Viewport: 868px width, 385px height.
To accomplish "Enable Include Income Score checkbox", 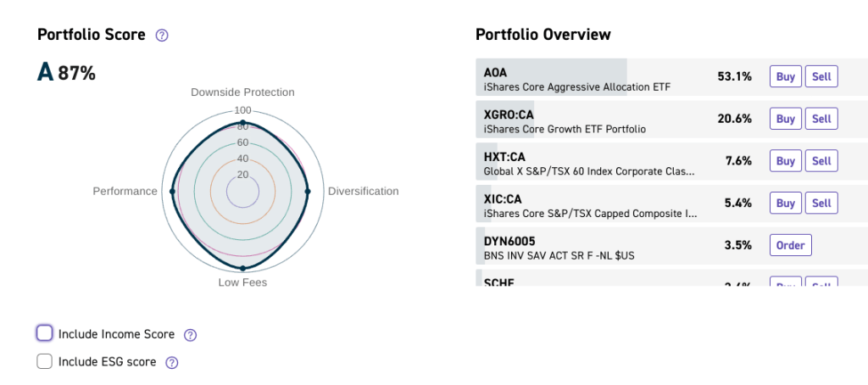I will click(x=45, y=333).
